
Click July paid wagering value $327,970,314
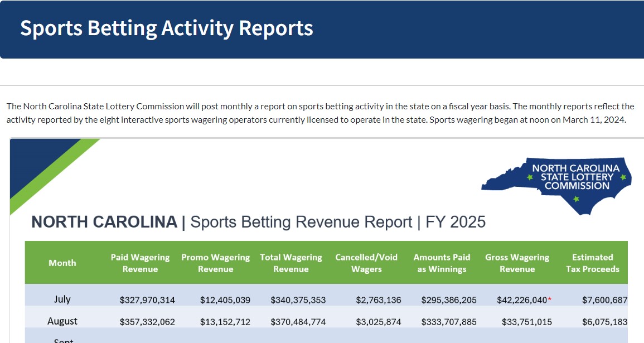147,300
